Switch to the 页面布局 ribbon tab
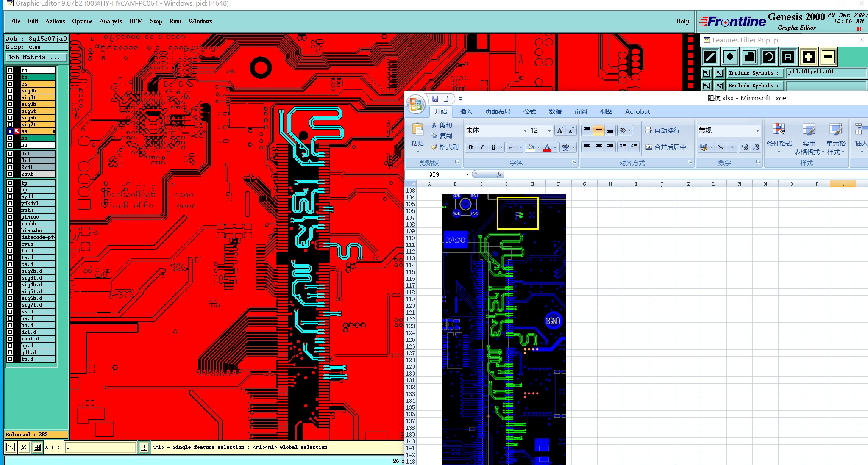 point(498,112)
